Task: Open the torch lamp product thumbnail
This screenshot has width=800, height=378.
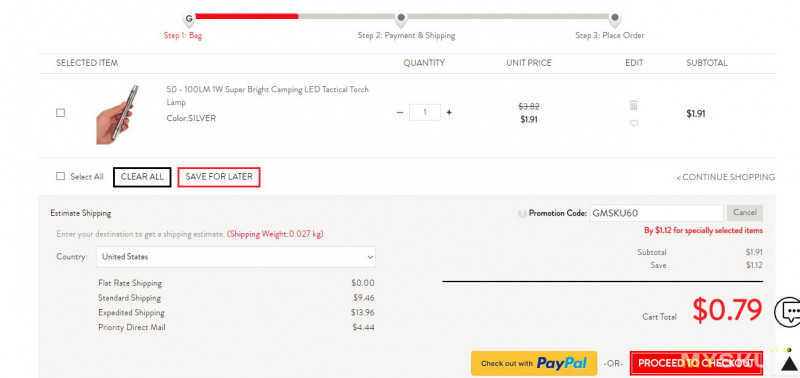Action: tap(117, 114)
